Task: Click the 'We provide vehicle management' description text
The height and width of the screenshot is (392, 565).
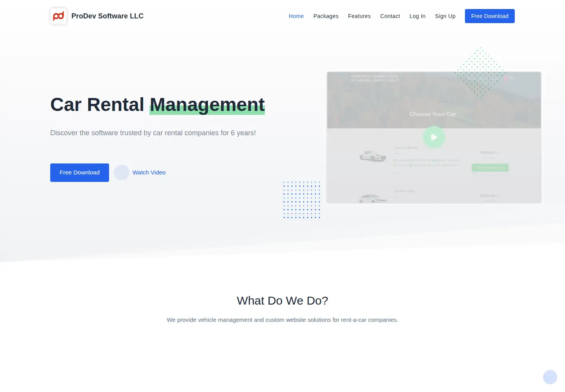Action: tap(282, 320)
